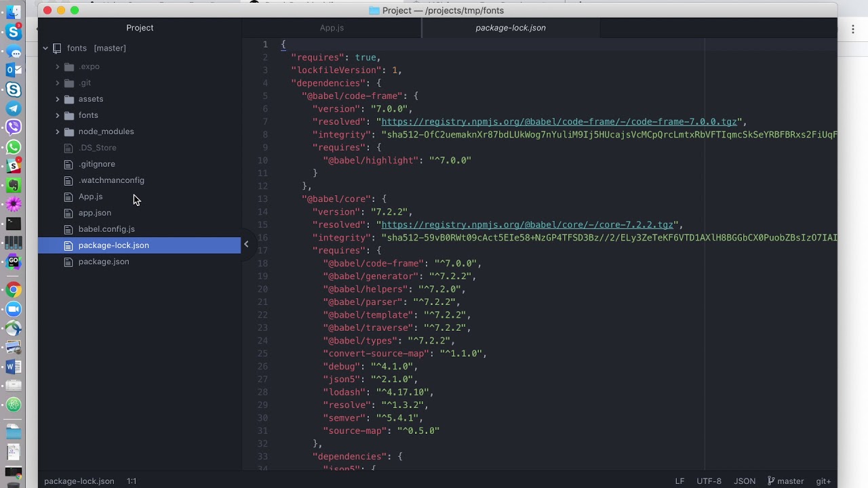Expand the .git folder

[x=58, y=83]
